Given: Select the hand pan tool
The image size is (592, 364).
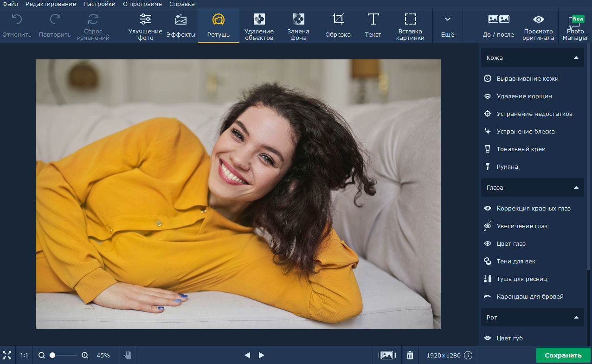Looking at the screenshot, I should tap(128, 356).
